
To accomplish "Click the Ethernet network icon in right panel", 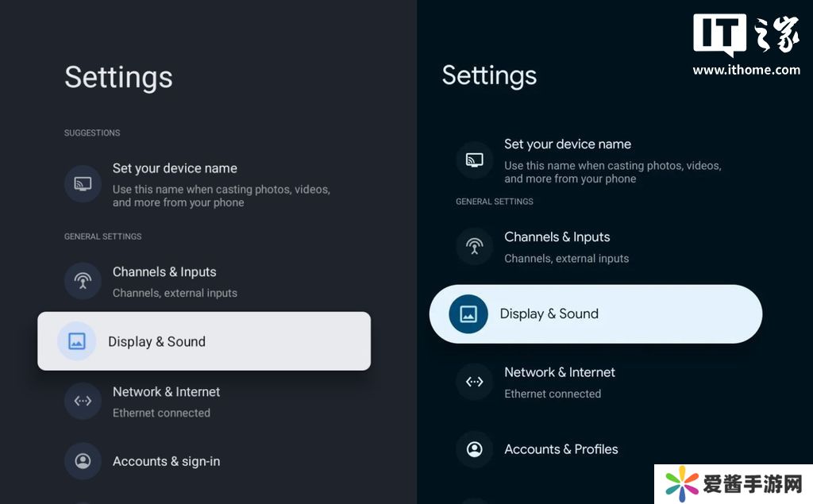I will coord(475,382).
